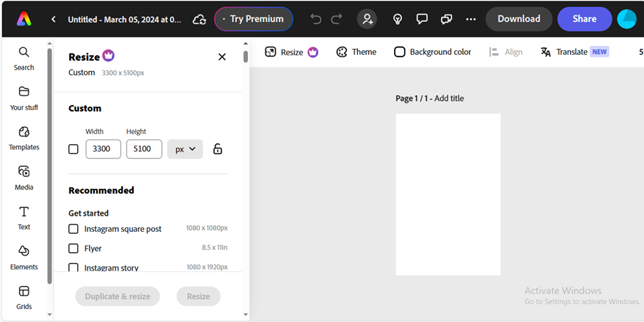Viewport: 644px width, 322px height.
Task: Open the Theme toolbar option
Action: tap(356, 52)
